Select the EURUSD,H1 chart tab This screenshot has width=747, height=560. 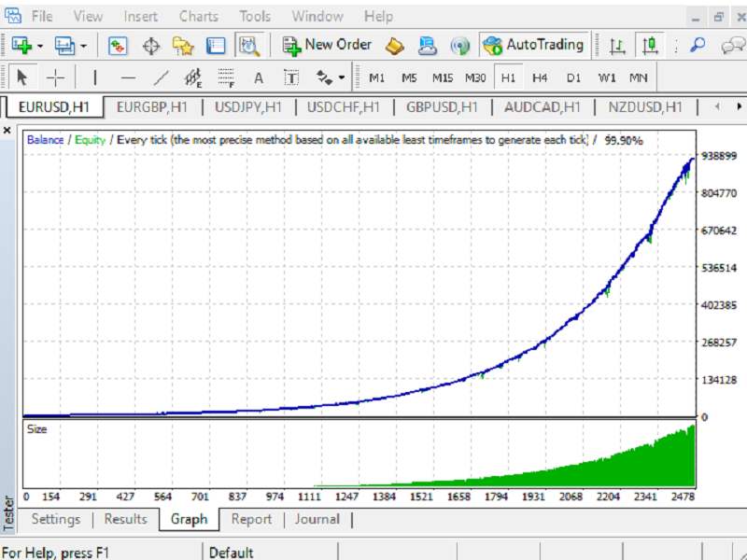point(54,107)
